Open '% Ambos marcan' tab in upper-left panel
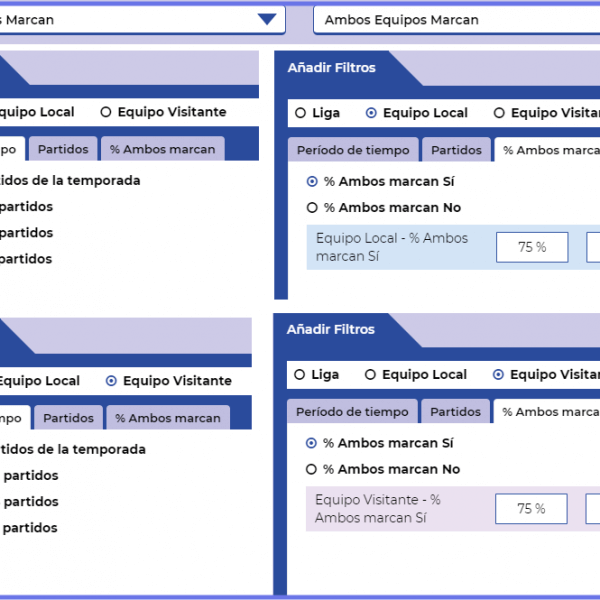 tap(162, 149)
